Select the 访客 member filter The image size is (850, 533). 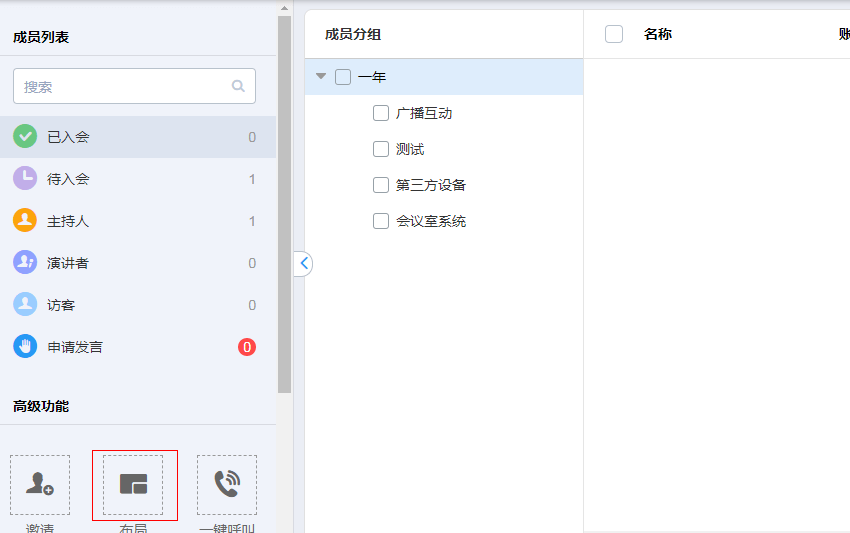coord(138,305)
